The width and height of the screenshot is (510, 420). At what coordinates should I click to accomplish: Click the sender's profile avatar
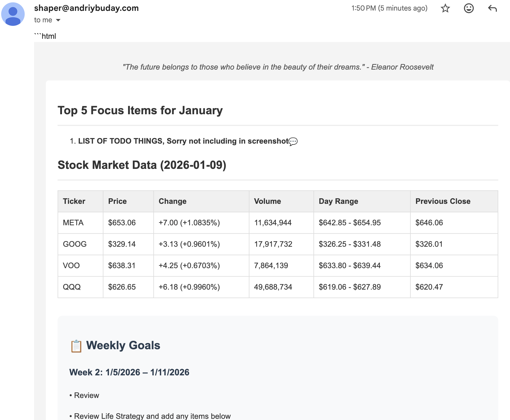pyautogui.click(x=13, y=14)
